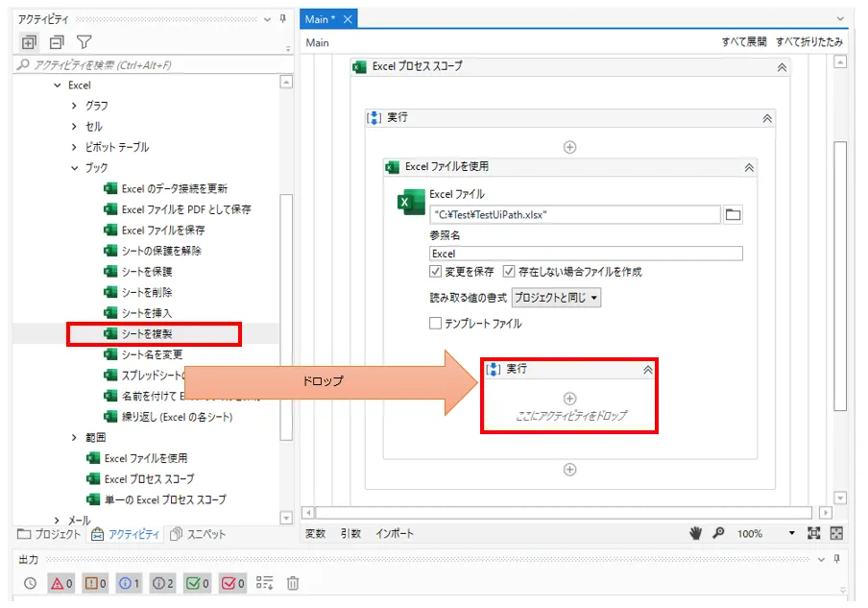Open the 変数 panel tab
This screenshot has width=868, height=608.
[x=316, y=533]
